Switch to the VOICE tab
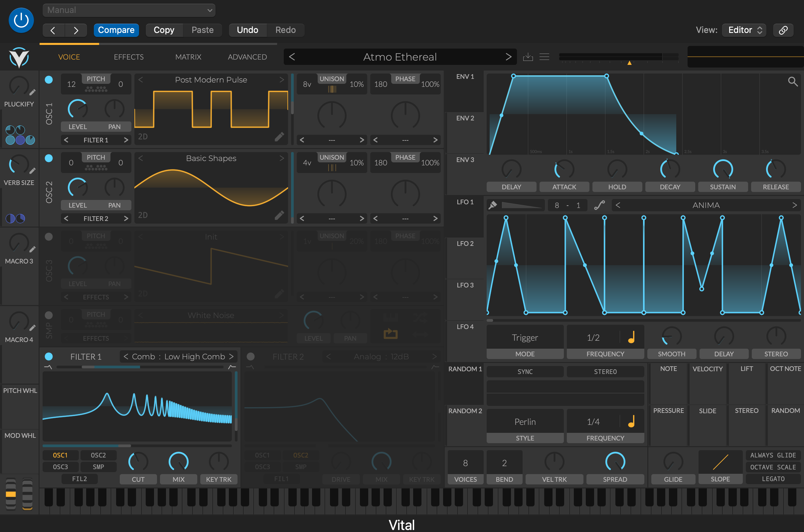This screenshot has width=804, height=532. click(x=69, y=57)
